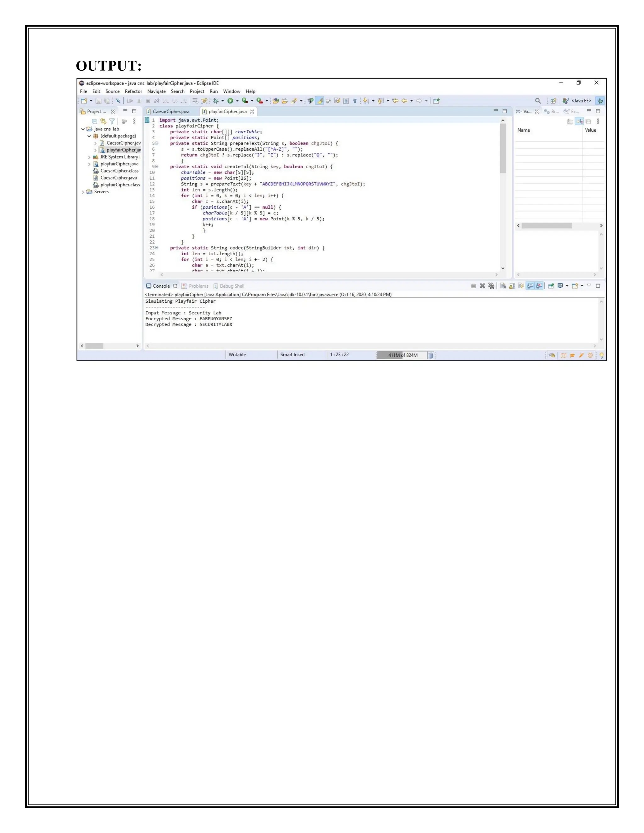The height and width of the screenshot is (833, 644).
Task: Click the Debug bug icon in toolbar
Action: tap(215, 101)
